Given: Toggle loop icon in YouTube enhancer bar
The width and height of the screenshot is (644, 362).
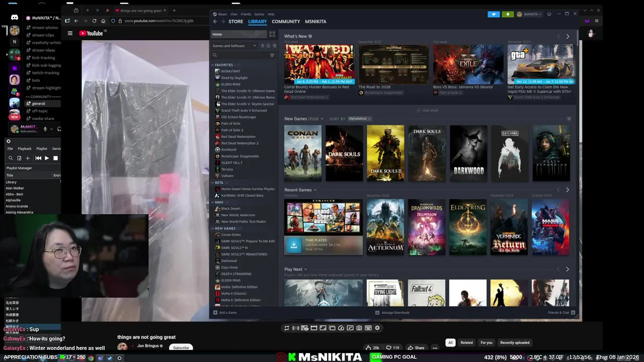Looking at the screenshot, I should click(287, 328).
